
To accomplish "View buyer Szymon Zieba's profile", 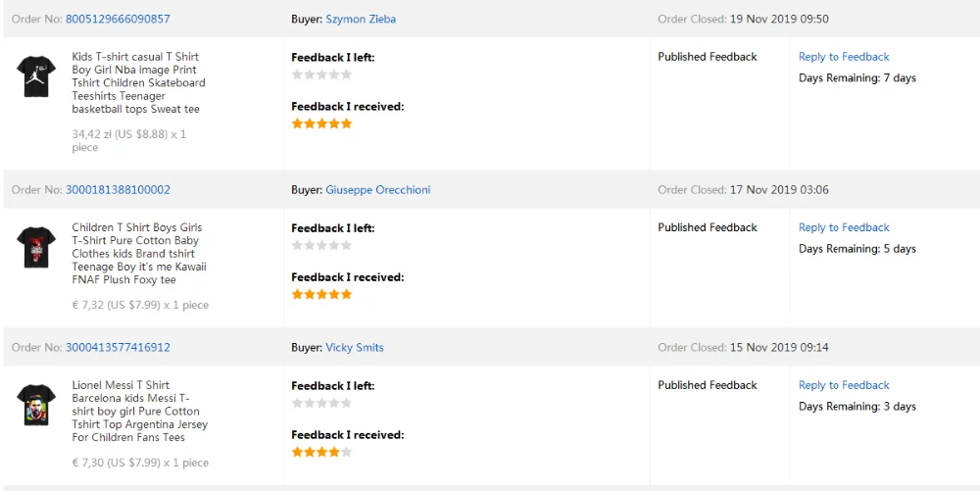I will [x=361, y=19].
